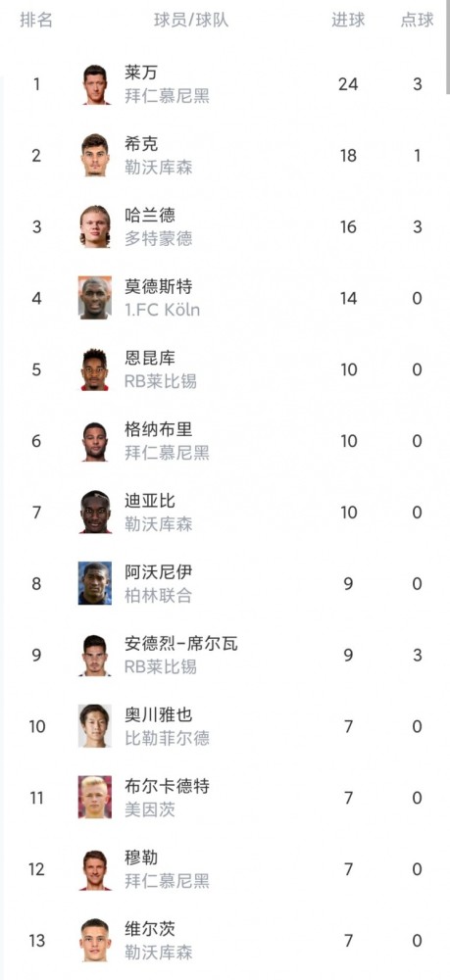Open 安德烈-席尔瓦 player name

pyautogui.click(x=181, y=643)
